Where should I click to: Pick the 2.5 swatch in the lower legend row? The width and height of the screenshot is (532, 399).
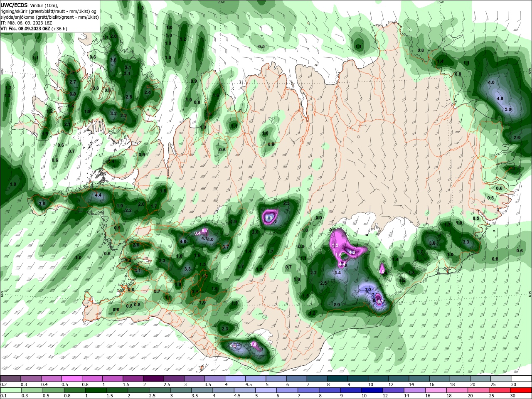(160, 390)
